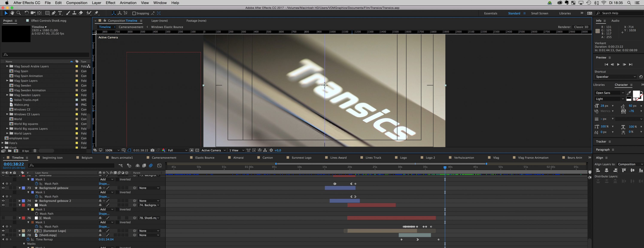644x248 pixels.
Task: Take a snapshot with the camera icon
Action: pyautogui.click(x=152, y=150)
